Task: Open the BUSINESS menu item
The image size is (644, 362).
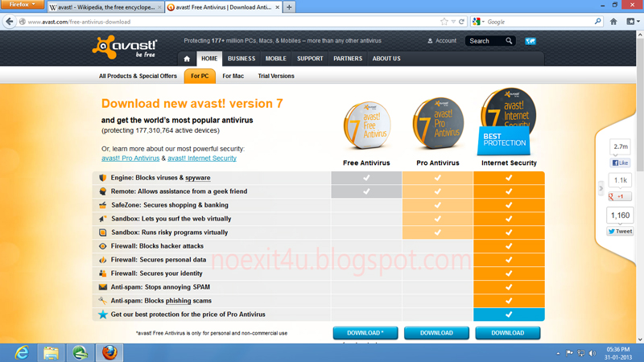Action: point(242,59)
